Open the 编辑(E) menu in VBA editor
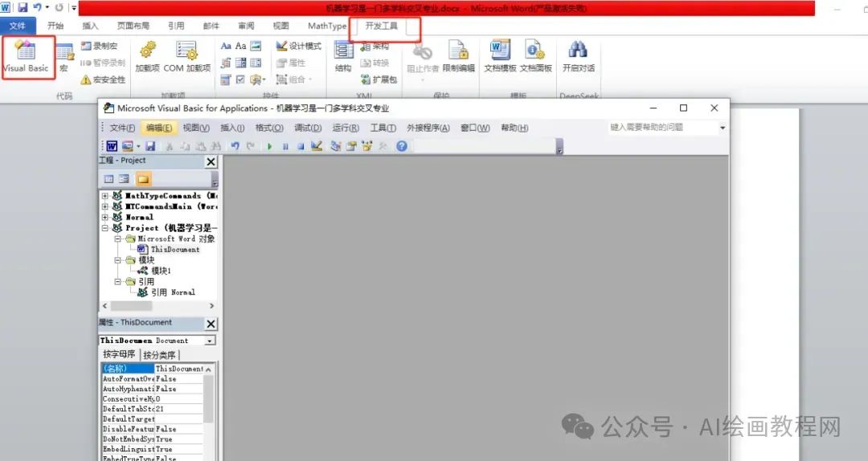This screenshot has width=868, height=461. pos(159,128)
